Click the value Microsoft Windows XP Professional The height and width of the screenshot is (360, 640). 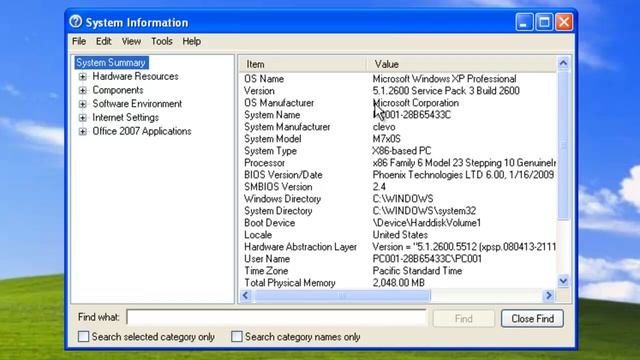[x=444, y=79]
